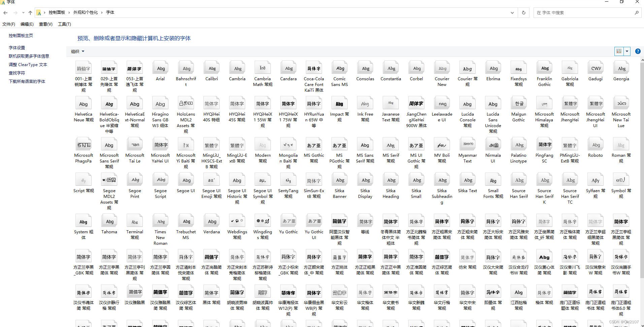The image size is (644, 327).
Task: Click 下载所有语言的字体 link
Action: tap(27, 82)
